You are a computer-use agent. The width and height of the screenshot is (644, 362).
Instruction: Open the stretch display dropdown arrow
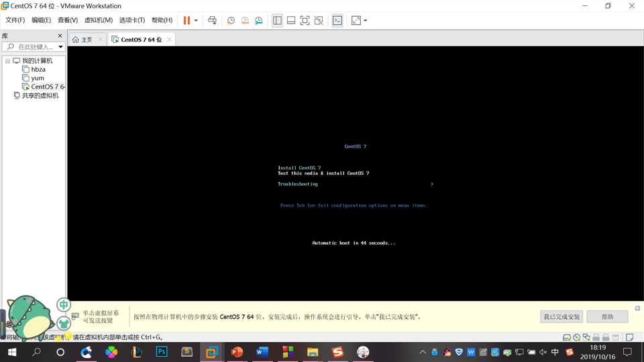(x=365, y=20)
